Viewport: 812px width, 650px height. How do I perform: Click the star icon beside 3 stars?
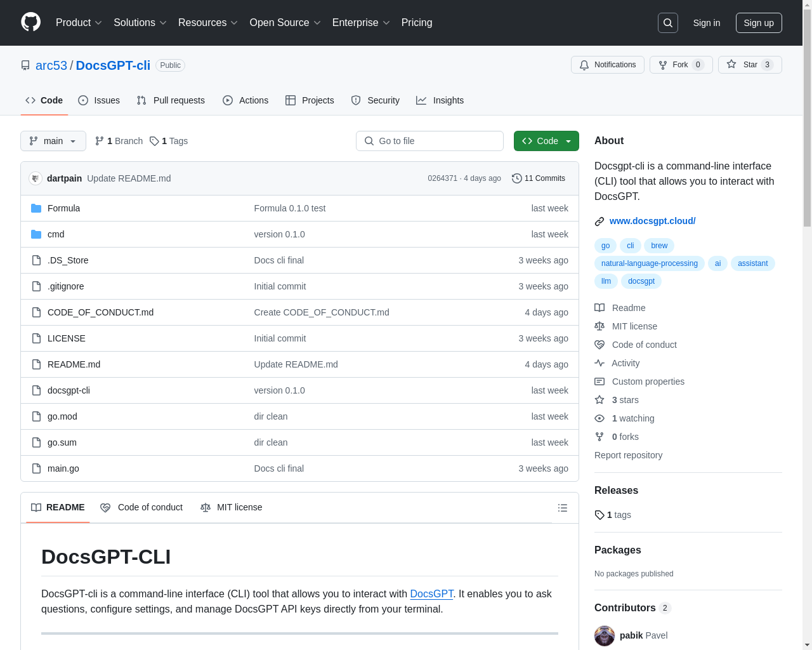pyautogui.click(x=599, y=400)
